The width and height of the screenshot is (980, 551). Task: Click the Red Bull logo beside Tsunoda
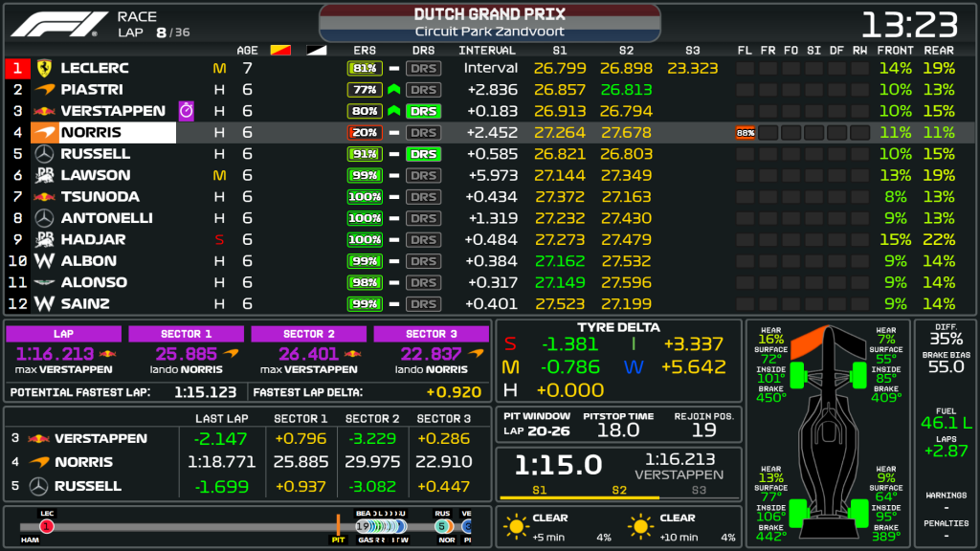click(x=44, y=197)
